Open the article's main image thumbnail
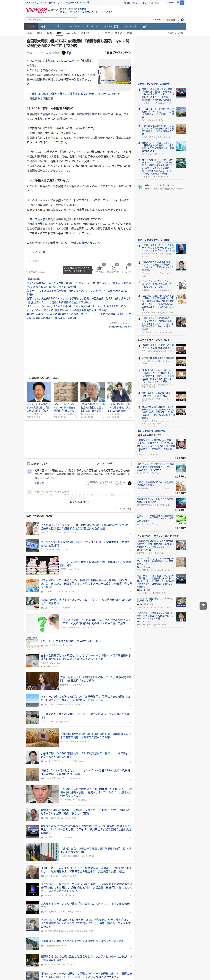 (114, 75)
